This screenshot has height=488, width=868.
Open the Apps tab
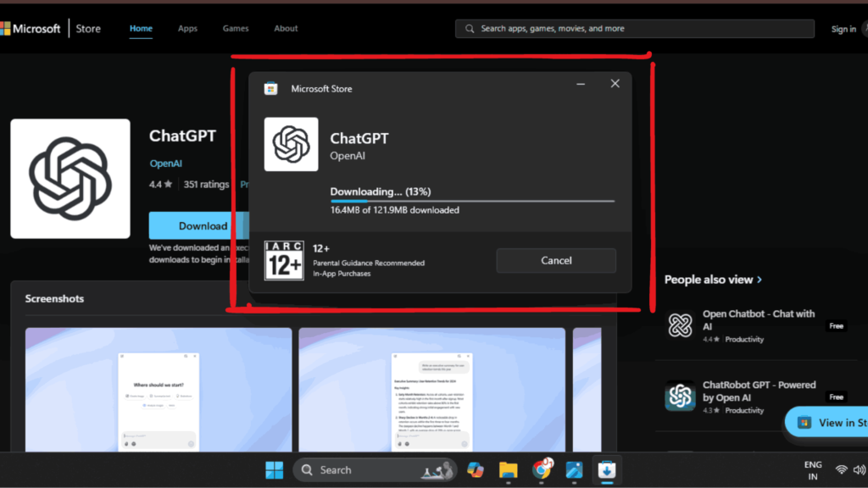[x=187, y=28]
